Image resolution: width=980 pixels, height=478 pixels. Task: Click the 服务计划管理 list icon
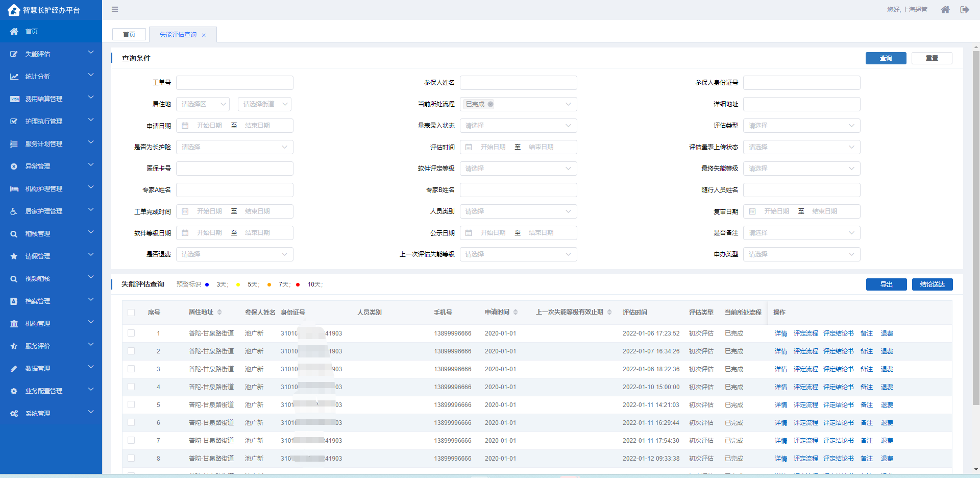[14, 144]
